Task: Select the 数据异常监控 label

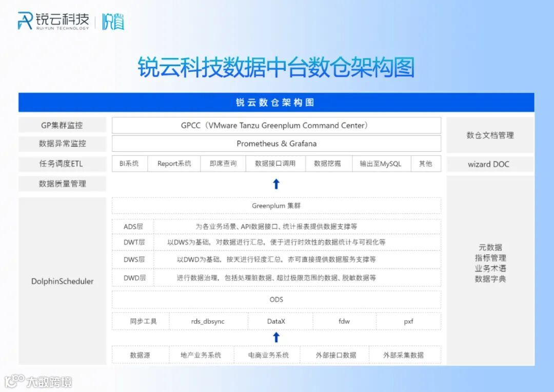Action: (x=62, y=144)
